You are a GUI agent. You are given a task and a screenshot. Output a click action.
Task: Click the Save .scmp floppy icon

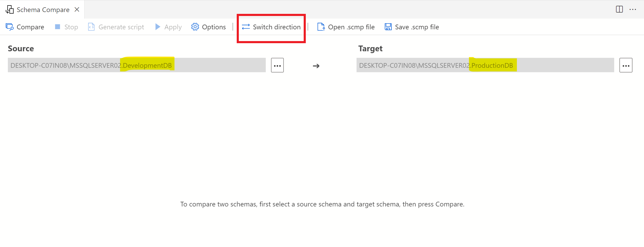[x=388, y=27]
